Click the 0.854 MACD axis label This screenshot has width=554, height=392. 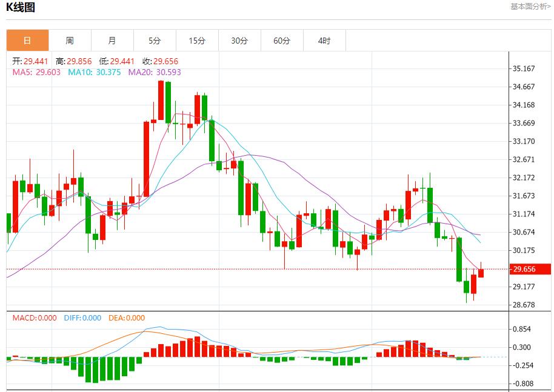pos(522,329)
